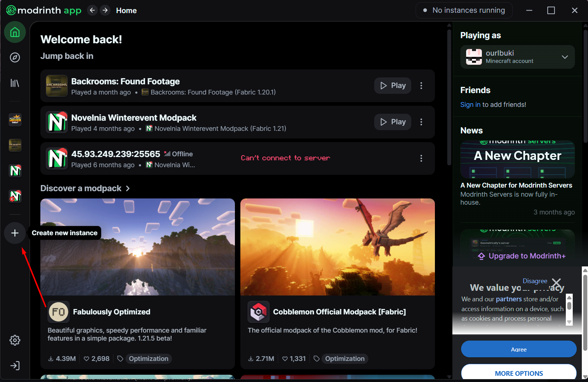Click Agree in the privacy dialog
588x382 pixels.
click(x=519, y=349)
